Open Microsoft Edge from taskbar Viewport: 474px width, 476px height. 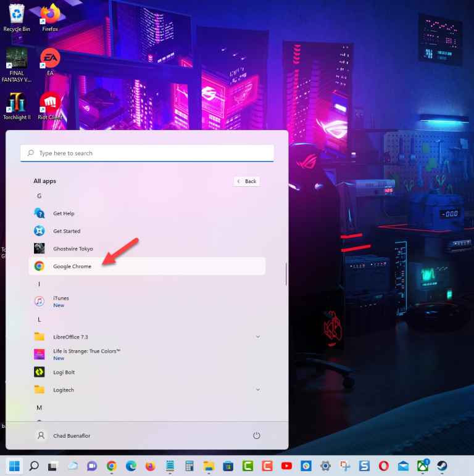tap(131, 466)
